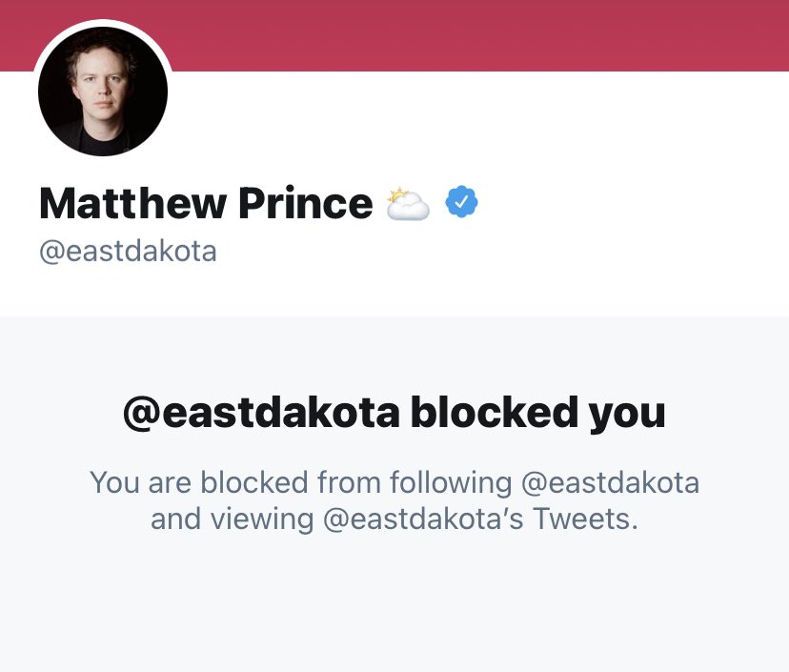Click the word Tweets in the description
Image resolution: width=789 pixels, height=672 pixels.
pos(585,519)
